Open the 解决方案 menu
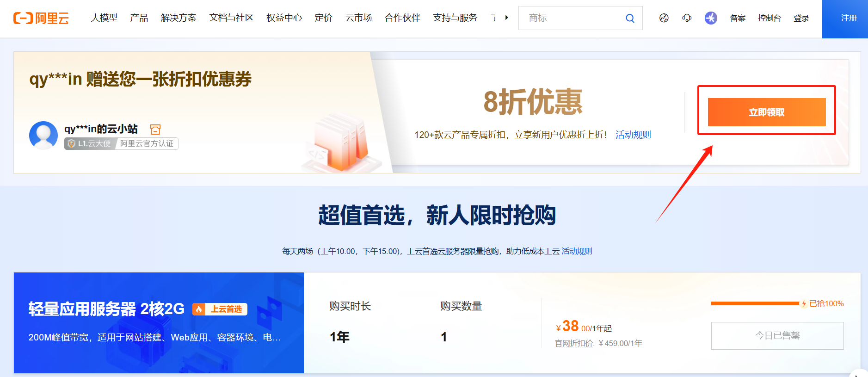 point(179,18)
